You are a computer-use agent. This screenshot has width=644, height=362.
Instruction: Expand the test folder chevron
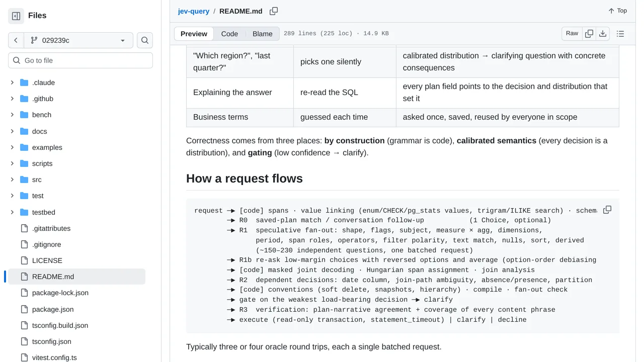coord(12,196)
